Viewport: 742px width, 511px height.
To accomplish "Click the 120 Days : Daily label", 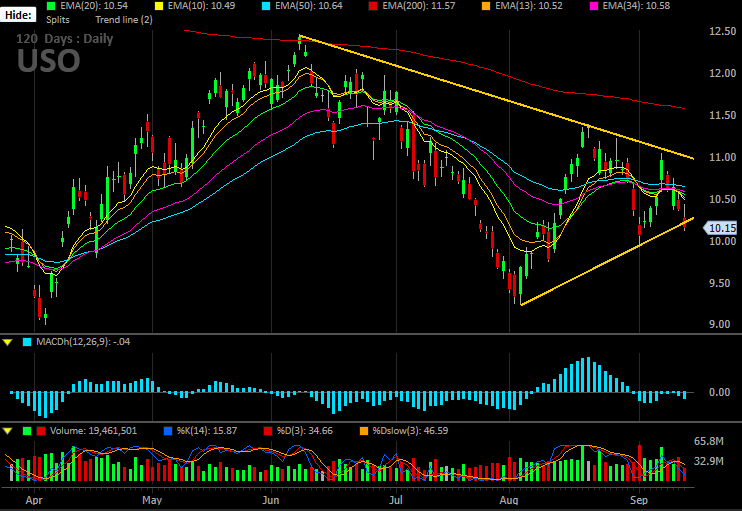I will click(x=65, y=39).
